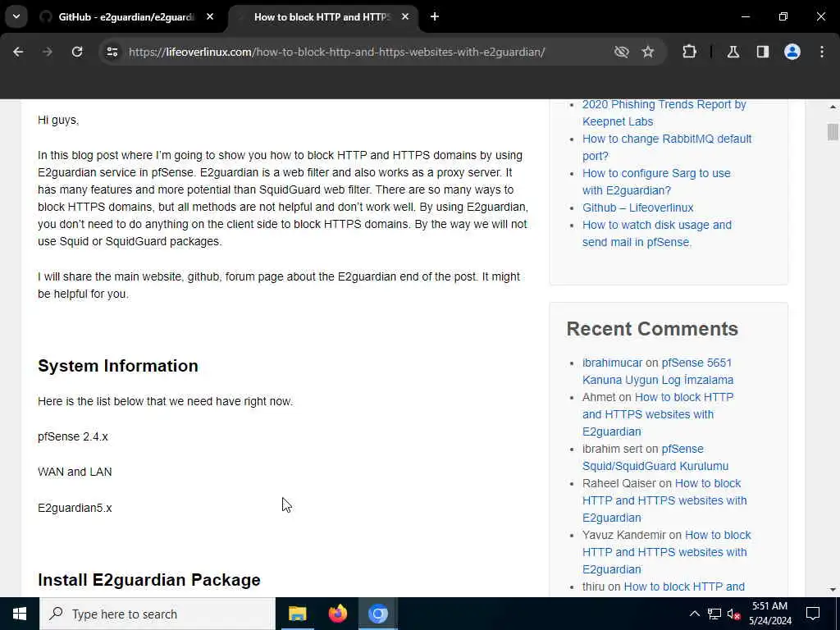Click the Install E2guardian Package heading
Screen dimensions: 840x630
[x=149, y=580]
